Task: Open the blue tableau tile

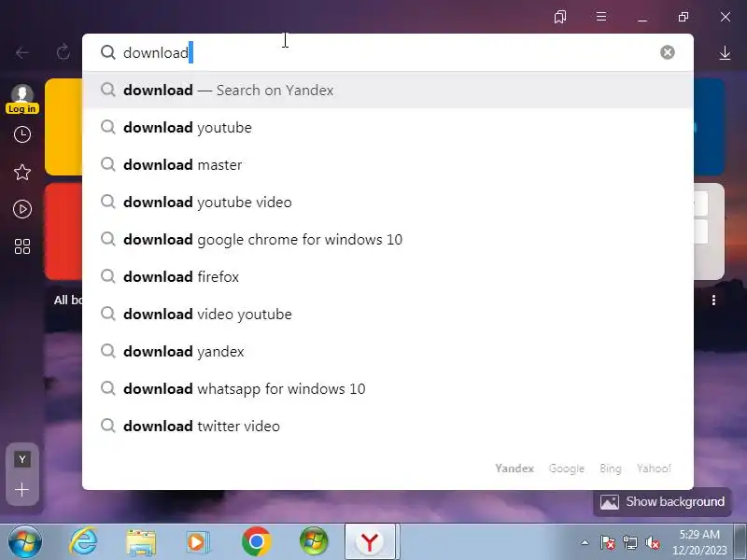Action: pos(709,127)
